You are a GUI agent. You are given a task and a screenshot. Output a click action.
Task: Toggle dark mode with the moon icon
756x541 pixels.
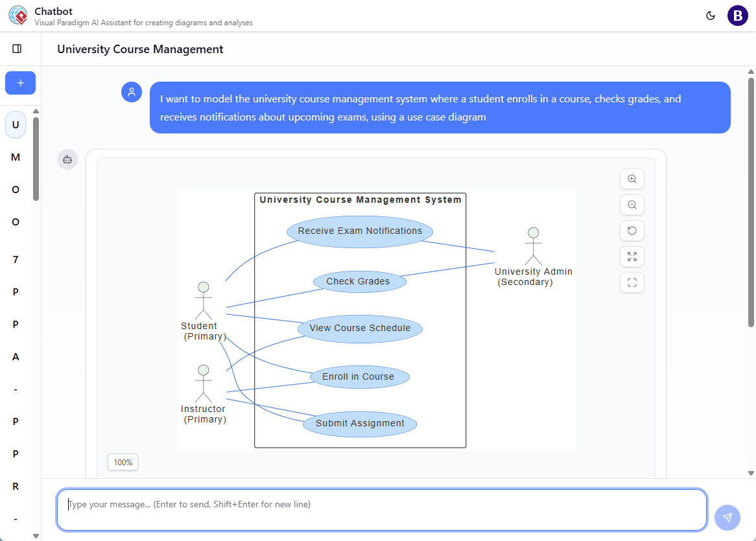click(x=711, y=15)
